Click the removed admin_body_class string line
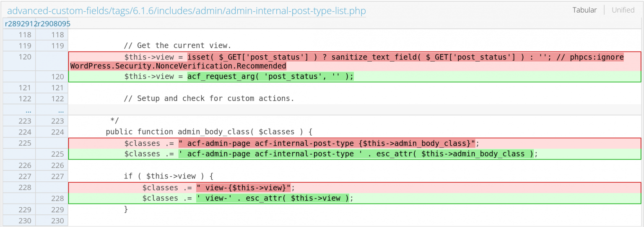This screenshot has width=644, height=227. (x=355, y=143)
